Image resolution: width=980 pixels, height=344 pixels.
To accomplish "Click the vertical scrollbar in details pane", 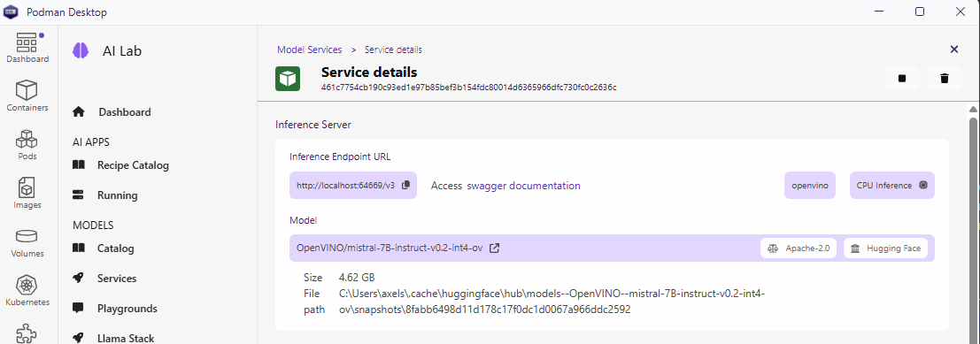I will point(974,225).
